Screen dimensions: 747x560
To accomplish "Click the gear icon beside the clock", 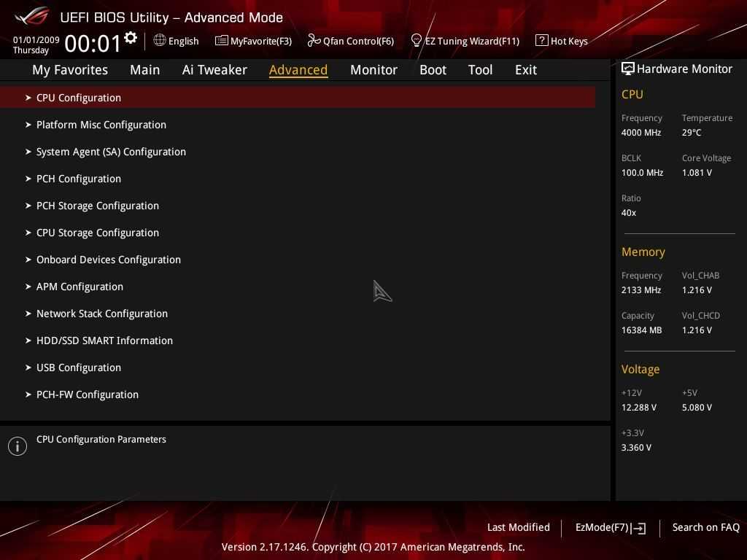I will (131, 38).
